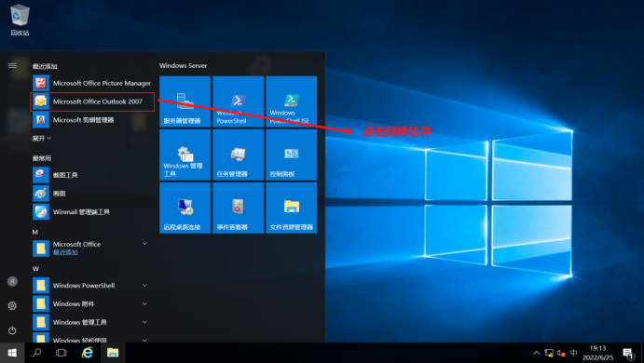The image size is (644, 363).
Task: Expand the Microsoft Office folder
Action: tap(92, 248)
